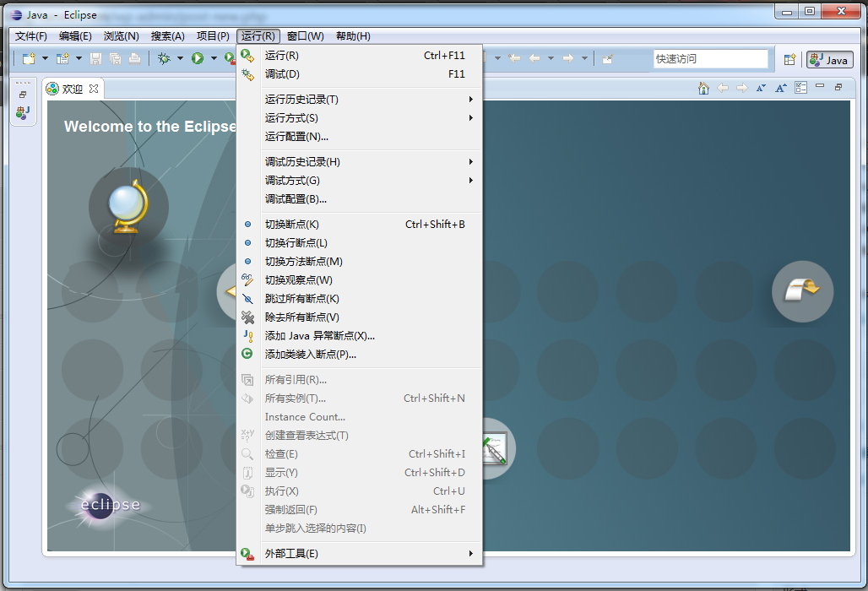This screenshot has width=868, height=591.
Task: Click the Magnify font size icon
Action: [781, 88]
